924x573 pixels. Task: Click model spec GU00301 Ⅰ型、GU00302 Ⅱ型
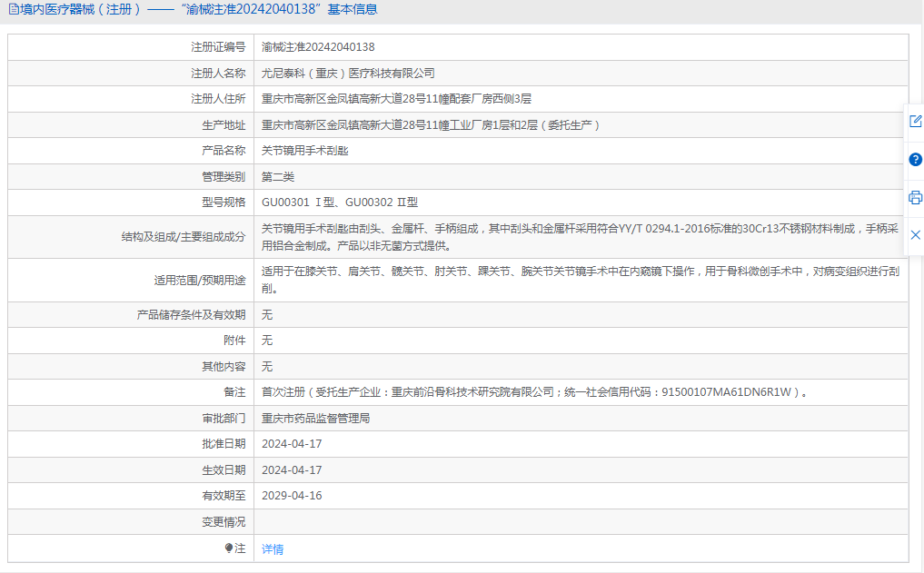[x=340, y=203]
